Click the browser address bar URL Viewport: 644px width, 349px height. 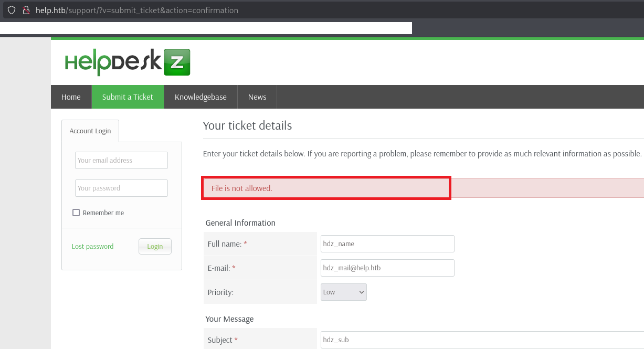pos(137,10)
